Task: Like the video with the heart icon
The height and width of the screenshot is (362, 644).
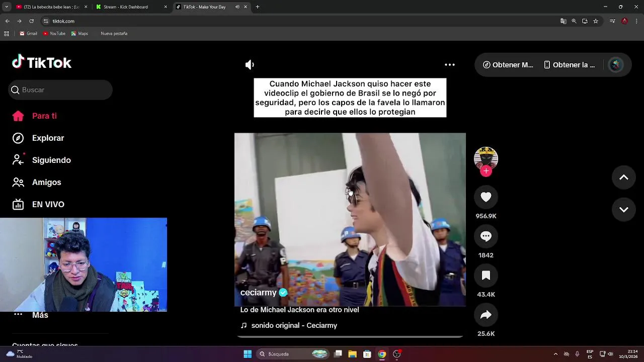Action: [x=486, y=197]
